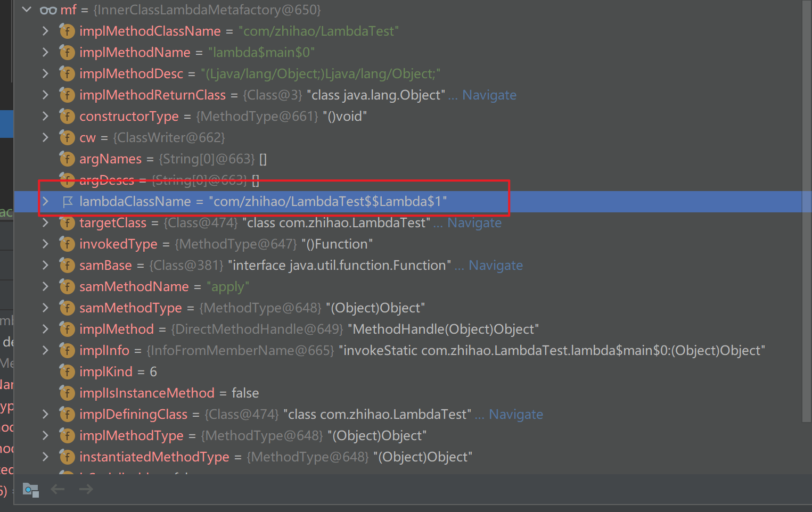812x512 pixels.
Task: Click the field icon beside implIsInstanceMethod
Action: [x=67, y=393]
